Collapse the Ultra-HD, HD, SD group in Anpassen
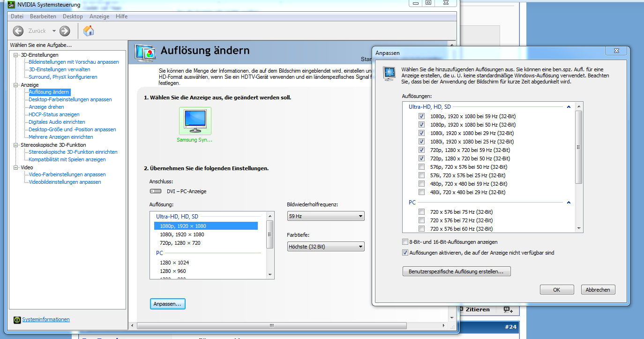This screenshot has height=339, width=644. tap(569, 107)
